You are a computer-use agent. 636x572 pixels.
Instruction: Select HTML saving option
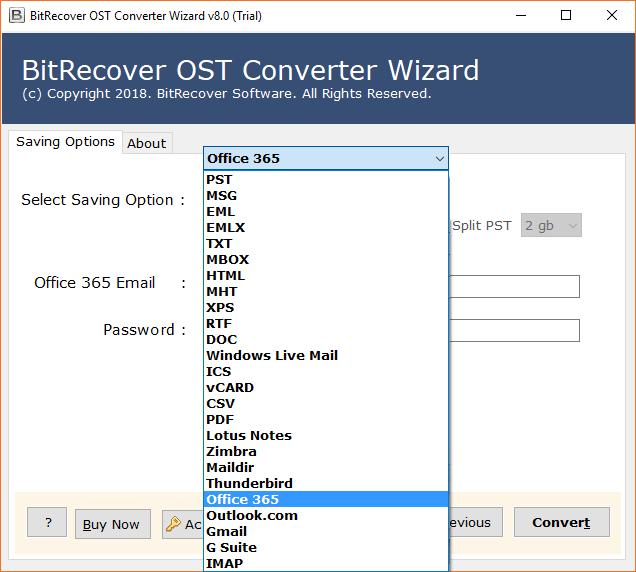(x=326, y=276)
